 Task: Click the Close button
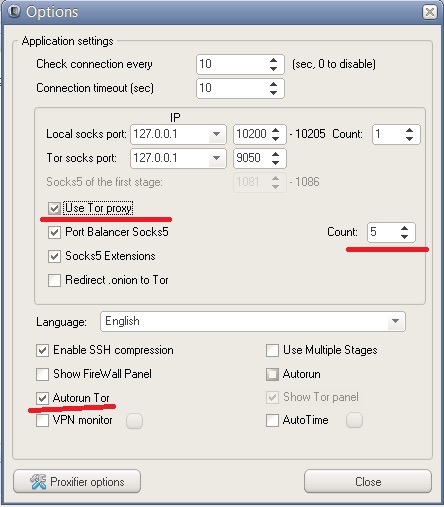click(x=368, y=482)
